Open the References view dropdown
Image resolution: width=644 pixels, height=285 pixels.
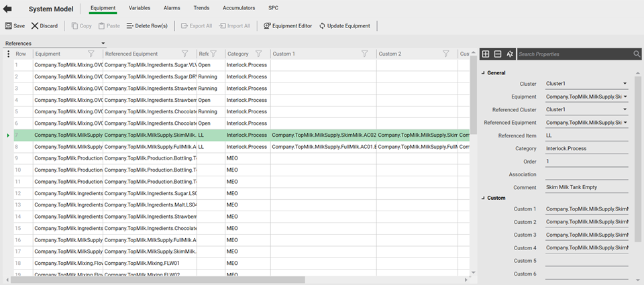pyautogui.click(x=55, y=43)
